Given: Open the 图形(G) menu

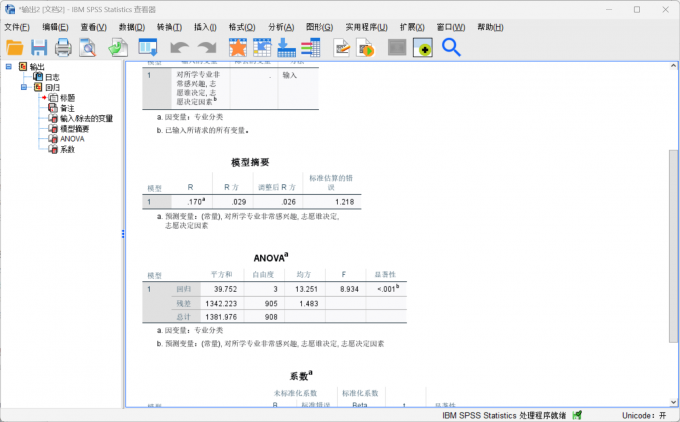Looking at the screenshot, I should (320, 27).
